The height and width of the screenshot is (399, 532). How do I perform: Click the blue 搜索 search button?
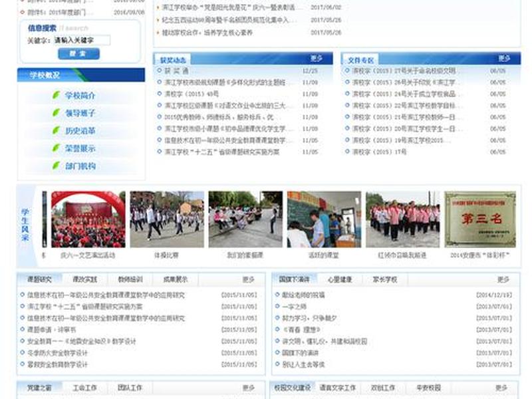(x=78, y=54)
